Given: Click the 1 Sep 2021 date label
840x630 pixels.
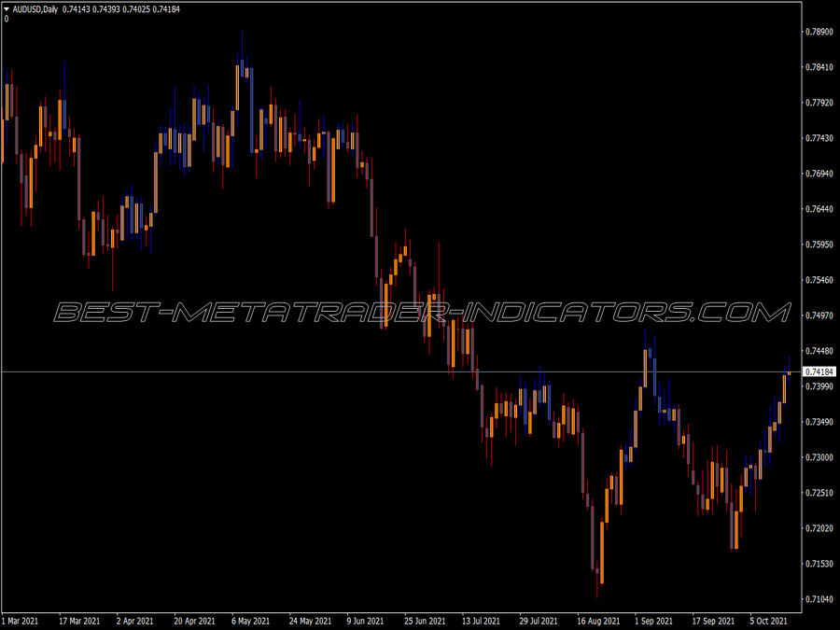Looking at the screenshot, I should (653, 621).
